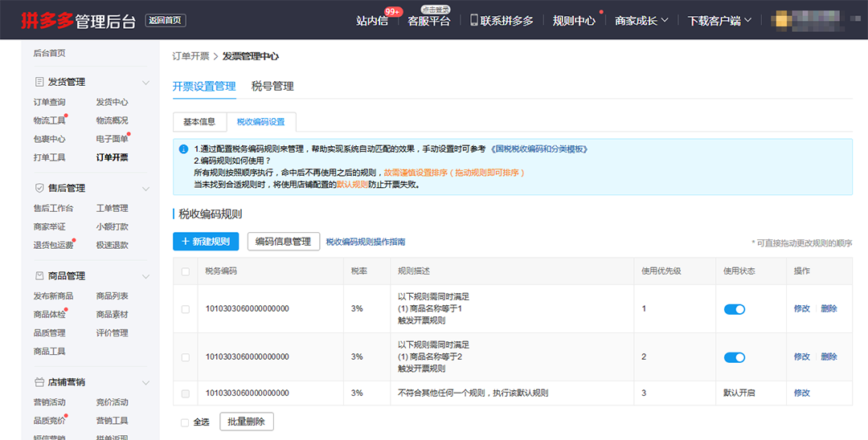Image resolution: width=868 pixels, height=440 pixels.
Task: Click the 发货管理 section document icon
Action: click(x=39, y=82)
